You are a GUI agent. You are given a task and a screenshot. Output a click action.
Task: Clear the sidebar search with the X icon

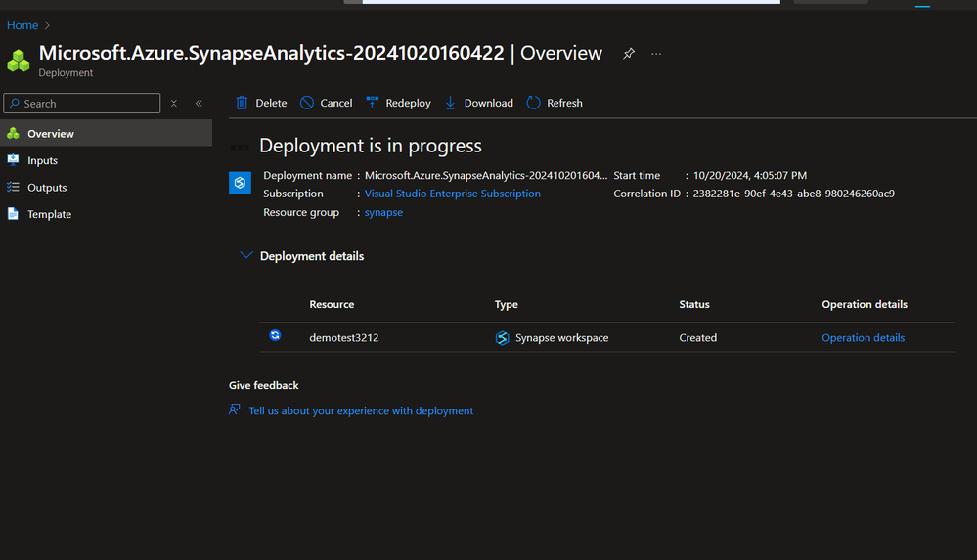(174, 104)
